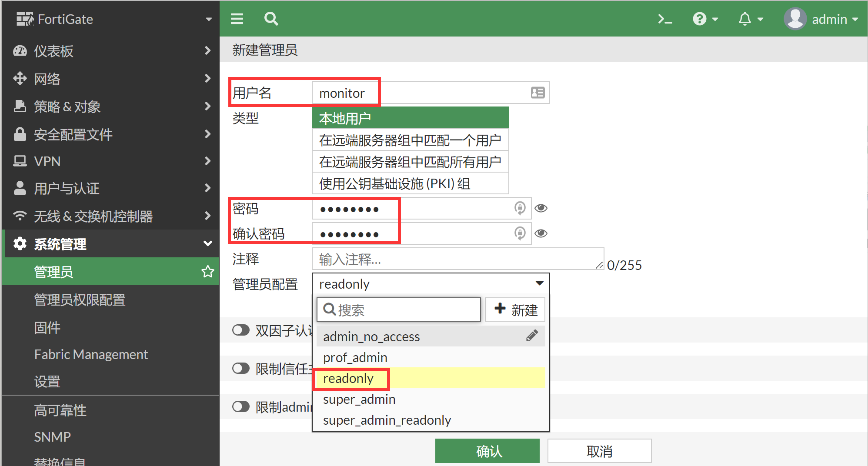Toggle the 双因子认证 switch
Viewport: 868px width, 466px height.
pos(241,330)
